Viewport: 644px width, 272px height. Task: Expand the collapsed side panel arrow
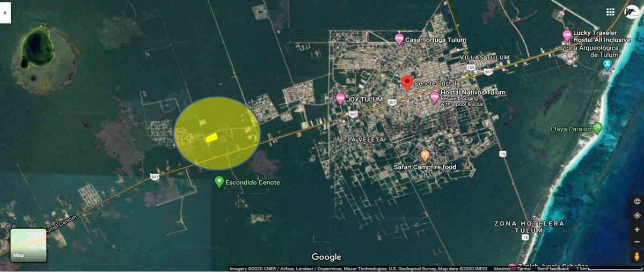tap(5, 12)
